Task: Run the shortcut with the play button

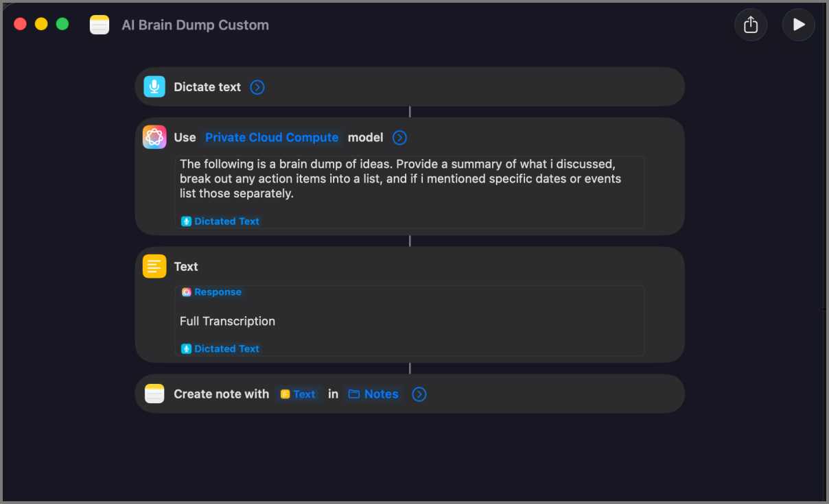Action: (798, 24)
